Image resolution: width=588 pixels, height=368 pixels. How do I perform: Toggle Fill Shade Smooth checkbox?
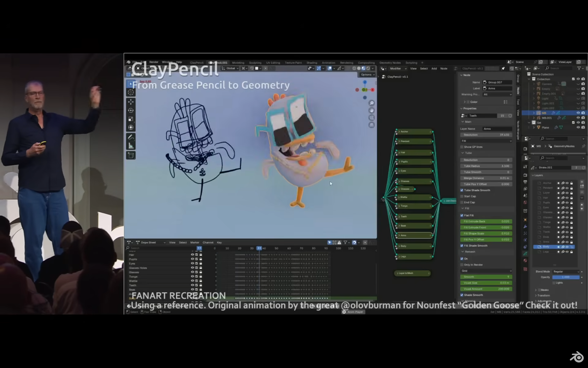pyautogui.click(x=462, y=246)
